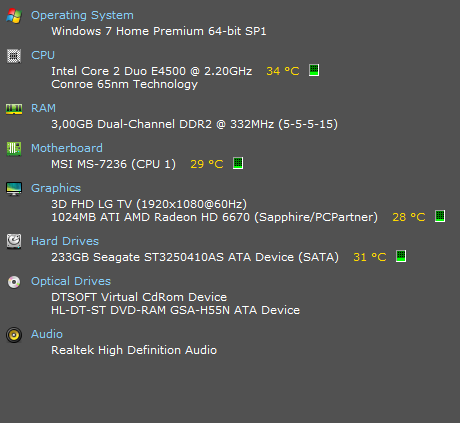Open the Optical Drives section heading
The width and height of the screenshot is (460, 423).
(x=71, y=281)
